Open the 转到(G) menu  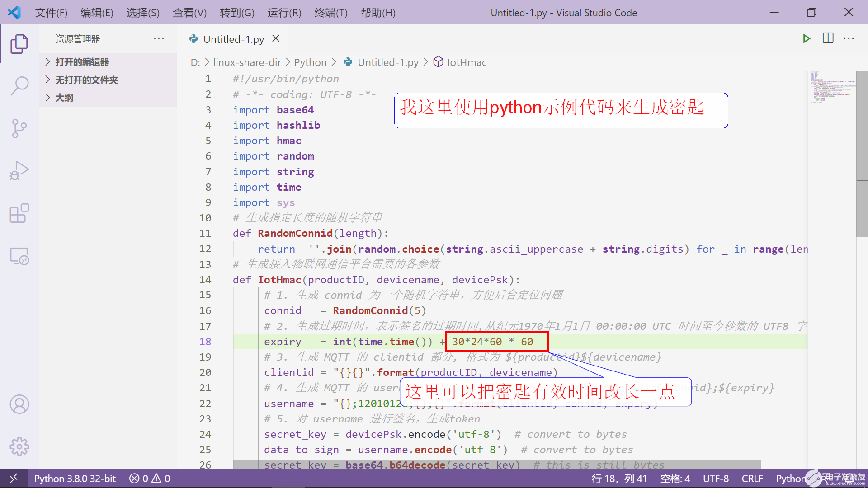click(237, 13)
